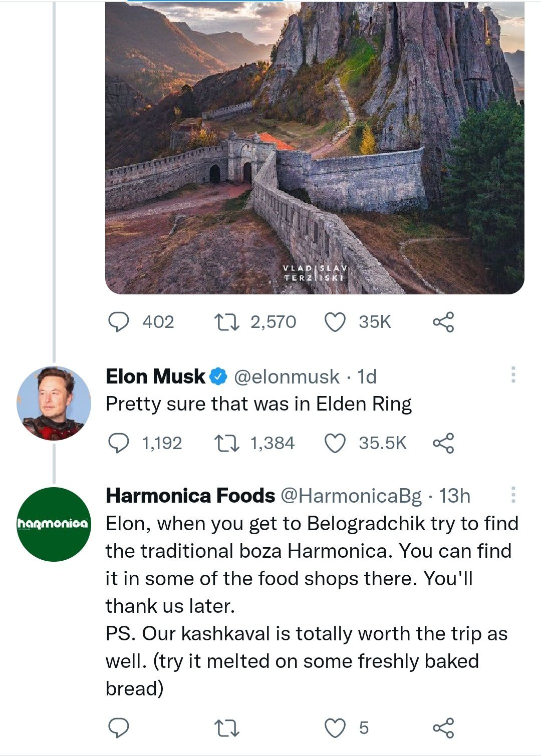Viewport: 541px width, 756px height.
Task: Reply to the Belogradchik fortress photo tweet
Action: click(118, 322)
